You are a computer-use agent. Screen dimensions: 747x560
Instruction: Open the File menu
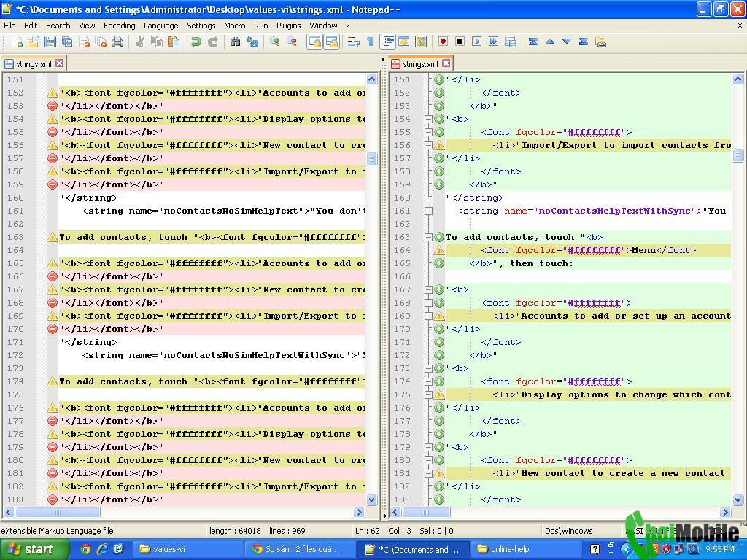click(9, 26)
